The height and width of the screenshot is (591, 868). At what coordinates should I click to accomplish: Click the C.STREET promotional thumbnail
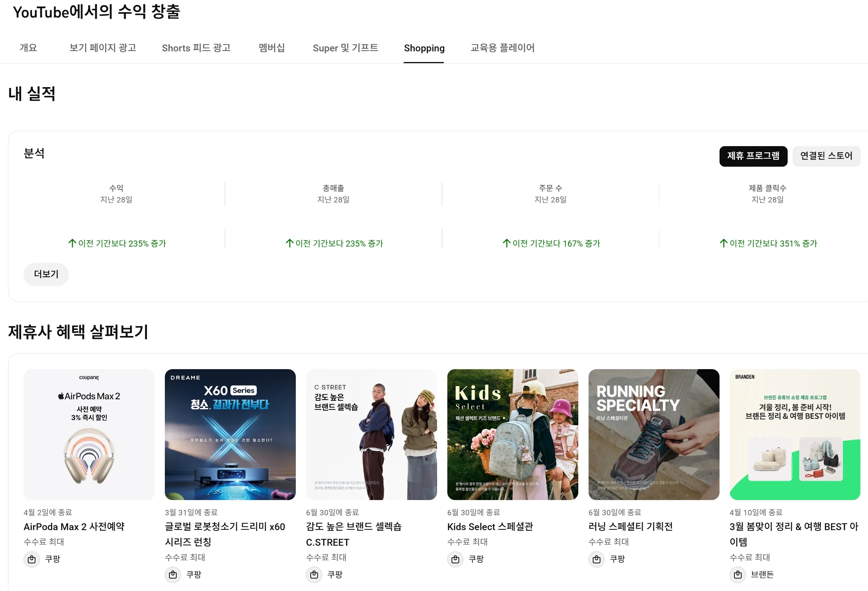(x=371, y=435)
